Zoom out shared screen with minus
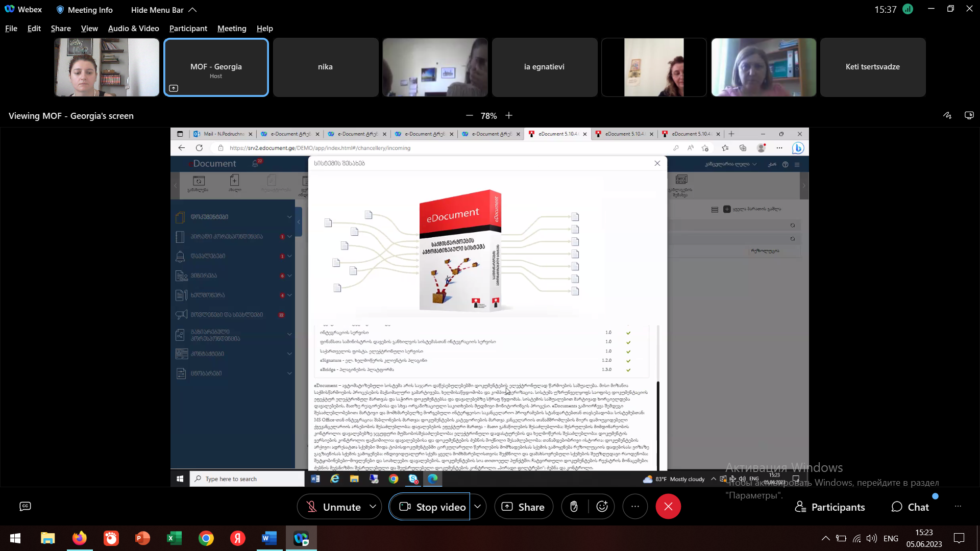The image size is (980, 551). click(469, 116)
